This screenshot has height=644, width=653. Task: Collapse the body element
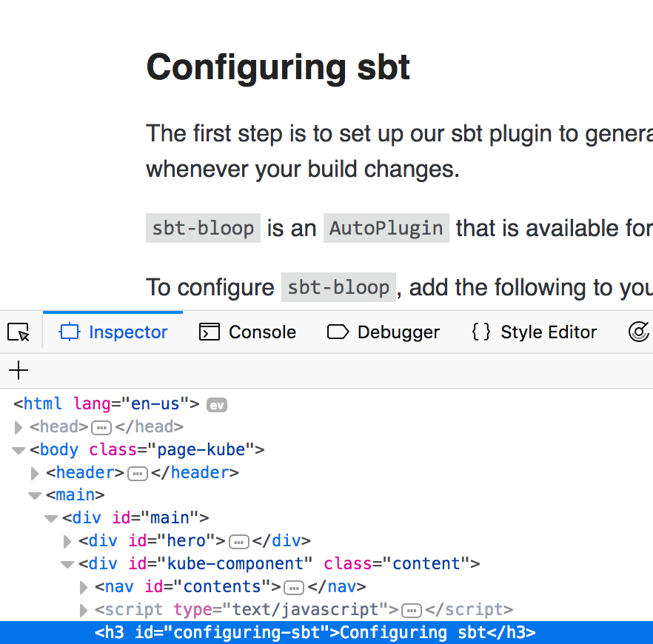click(18, 450)
